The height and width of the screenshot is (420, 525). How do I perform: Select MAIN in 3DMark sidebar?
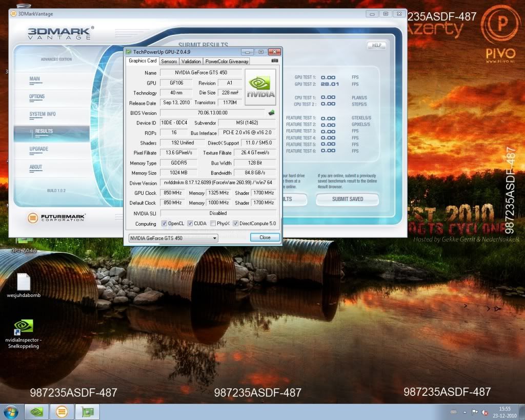pyautogui.click(x=34, y=79)
